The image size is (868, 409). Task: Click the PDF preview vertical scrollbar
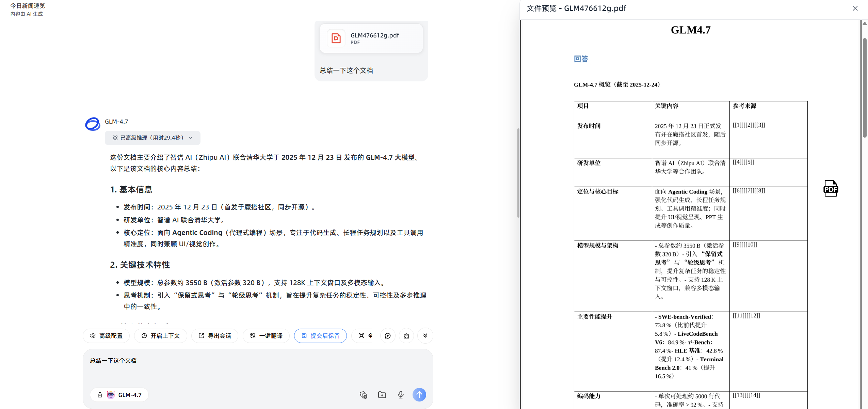click(x=864, y=89)
